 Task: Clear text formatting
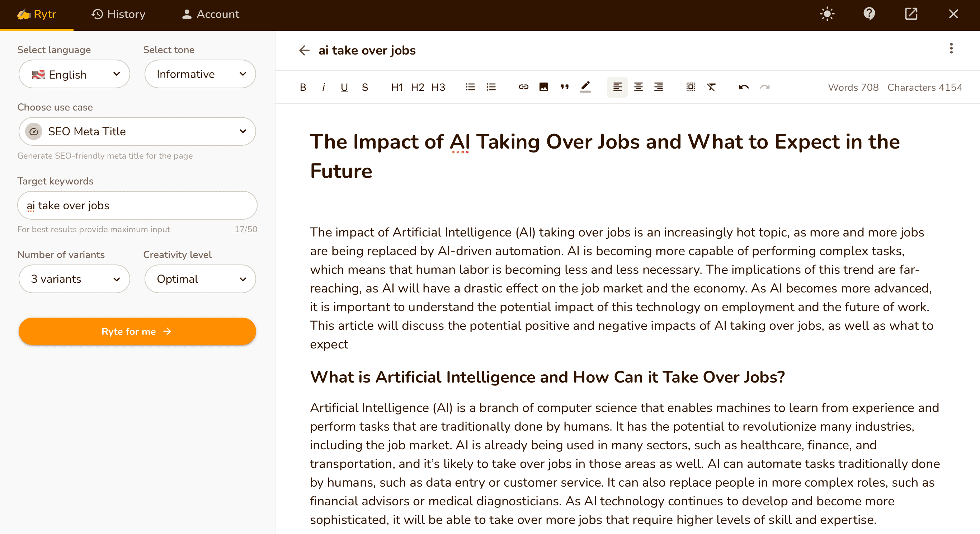click(711, 87)
